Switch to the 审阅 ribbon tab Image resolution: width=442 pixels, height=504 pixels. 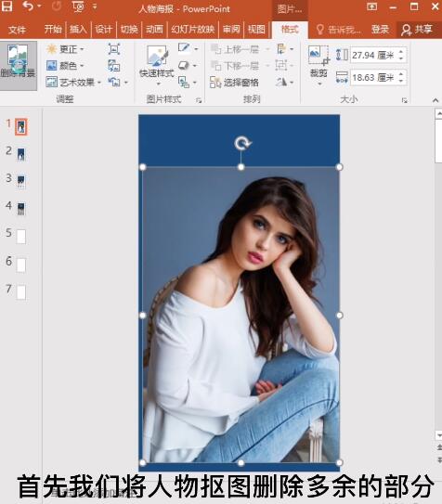coord(231,30)
